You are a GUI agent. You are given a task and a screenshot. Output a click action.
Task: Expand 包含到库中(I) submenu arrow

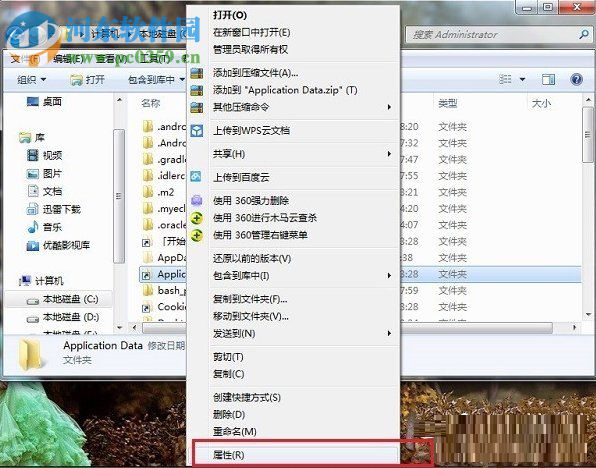389,276
